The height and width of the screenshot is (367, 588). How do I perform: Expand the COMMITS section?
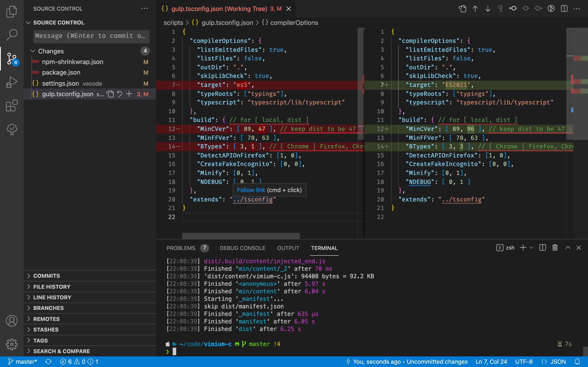46,276
